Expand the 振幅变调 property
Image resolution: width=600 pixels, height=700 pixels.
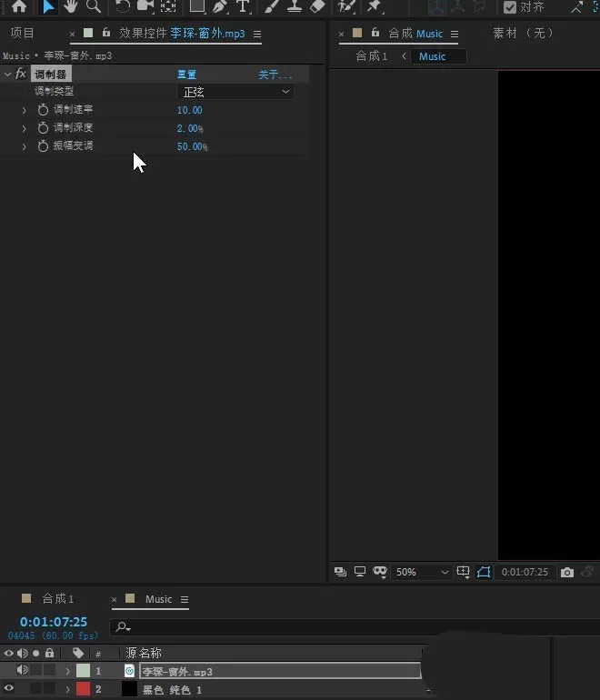pyautogui.click(x=25, y=146)
